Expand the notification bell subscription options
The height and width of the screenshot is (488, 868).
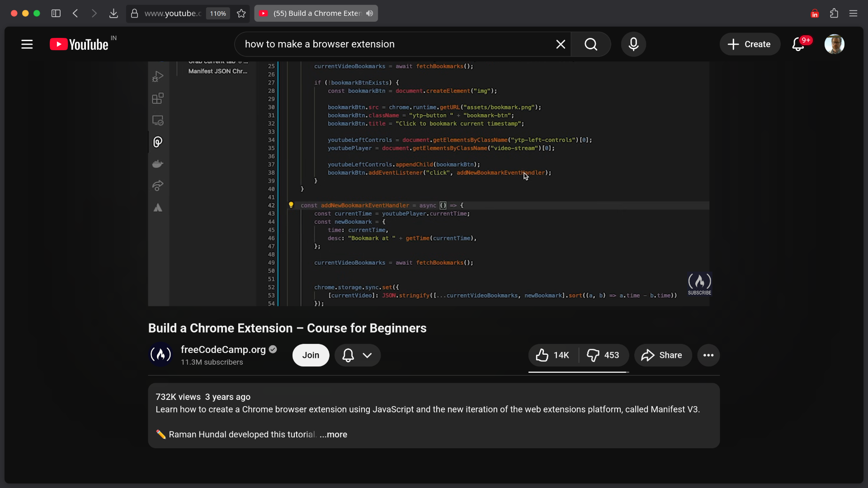[x=368, y=355]
